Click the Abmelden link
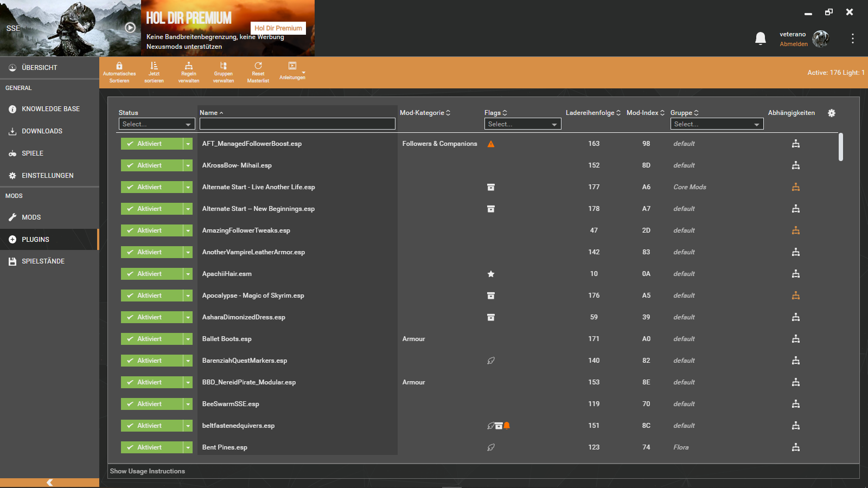 794,44
